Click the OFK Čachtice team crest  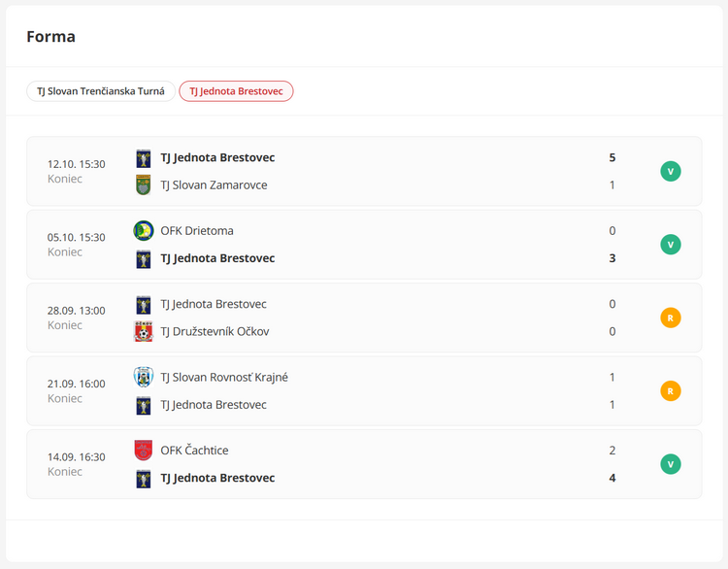(x=144, y=451)
